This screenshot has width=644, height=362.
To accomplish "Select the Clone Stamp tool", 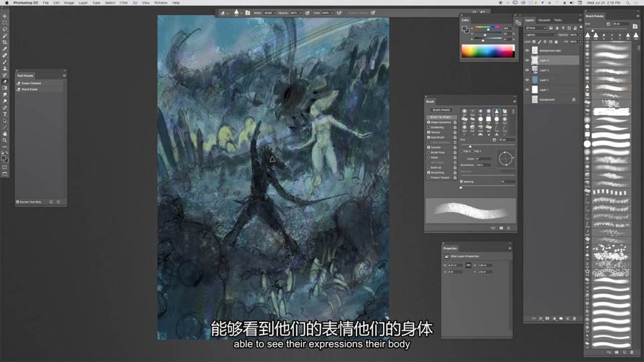I will 5,69.
